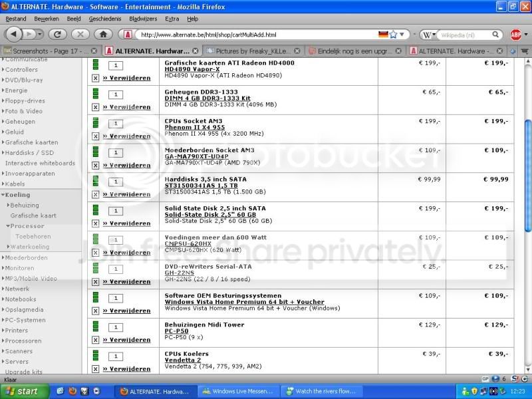This screenshot has height=399, width=532.
Task: Close the Eindelijk nog is een upgr tab
Action: (x=398, y=51)
